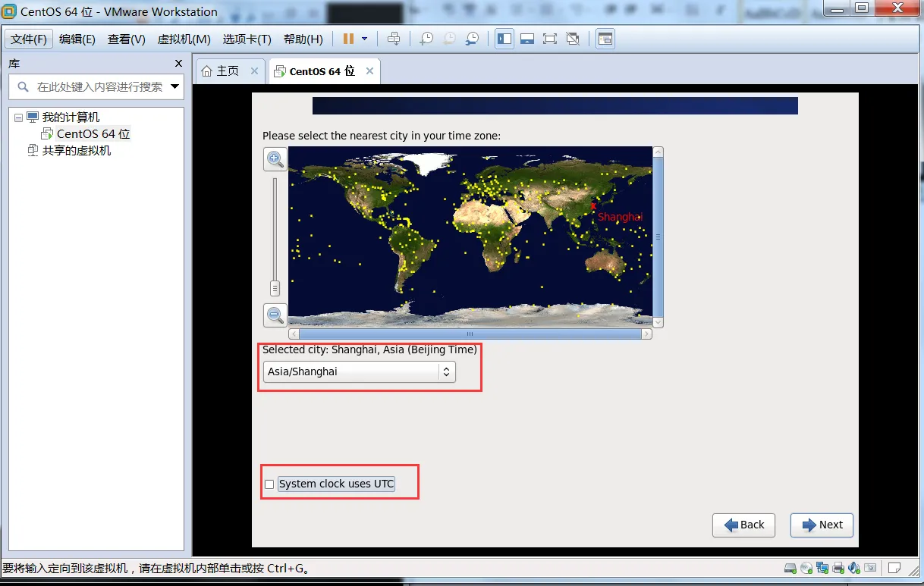Click the VMware Workstation title bar icon
The width and height of the screenshot is (924, 586).
click(x=9, y=11)
